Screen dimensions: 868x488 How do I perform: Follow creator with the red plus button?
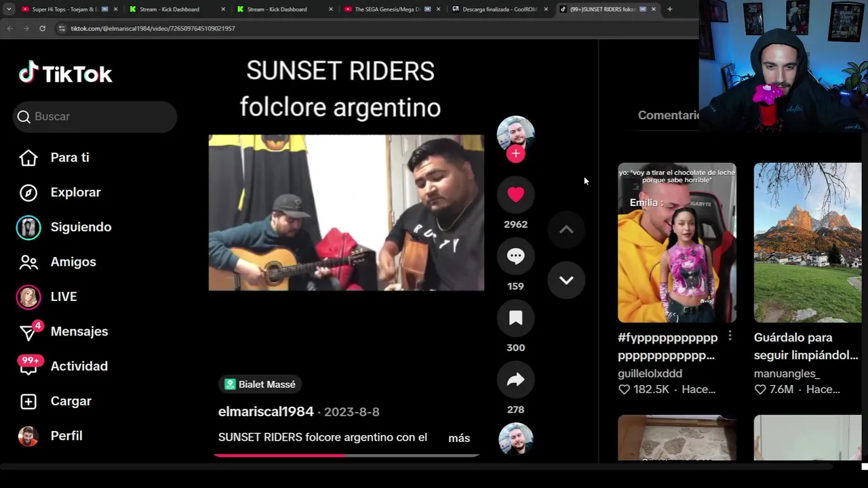pos(515,154)
